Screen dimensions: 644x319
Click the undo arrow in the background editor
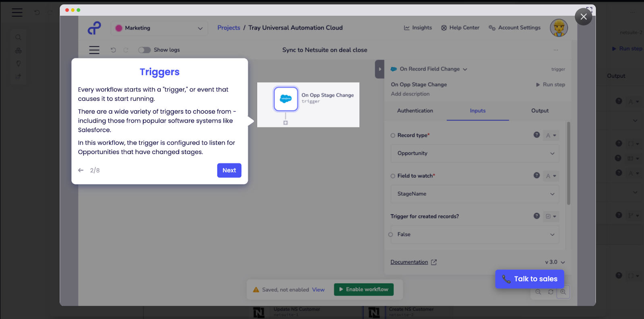point(37,12)
